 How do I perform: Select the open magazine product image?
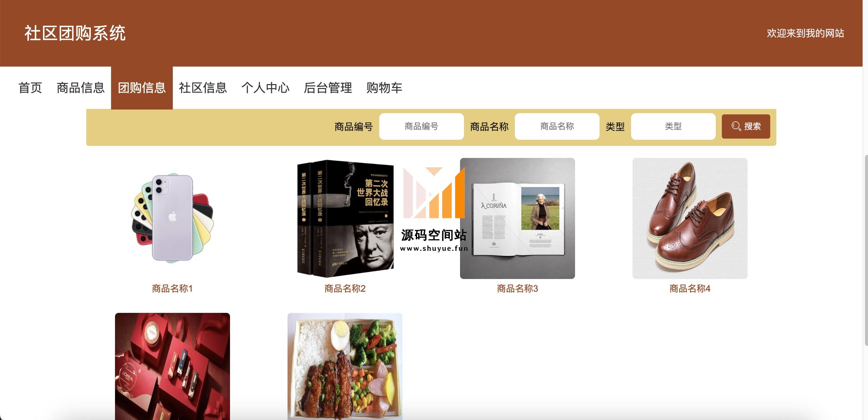(518, 218)
